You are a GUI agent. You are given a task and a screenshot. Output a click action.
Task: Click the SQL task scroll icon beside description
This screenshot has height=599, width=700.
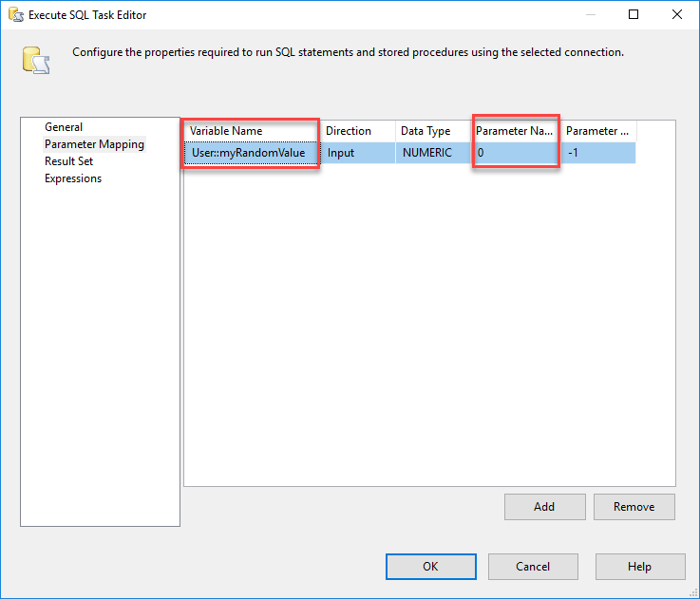36,59
